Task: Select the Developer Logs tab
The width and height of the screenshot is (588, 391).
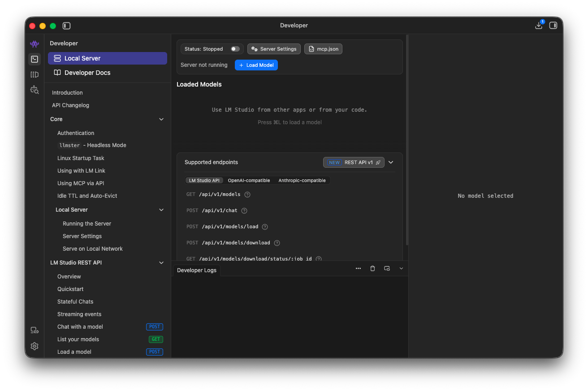Action: [196, 270]
